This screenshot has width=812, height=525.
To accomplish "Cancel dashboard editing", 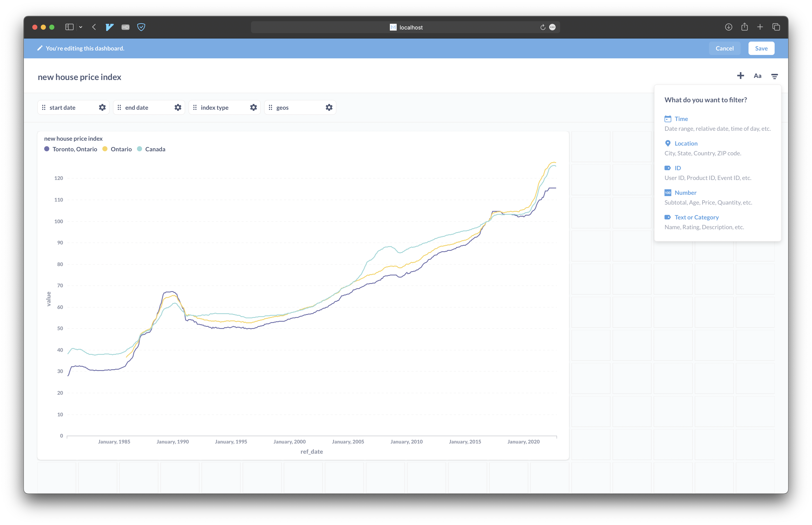I will pyautogui.click(x=724, y=48).
